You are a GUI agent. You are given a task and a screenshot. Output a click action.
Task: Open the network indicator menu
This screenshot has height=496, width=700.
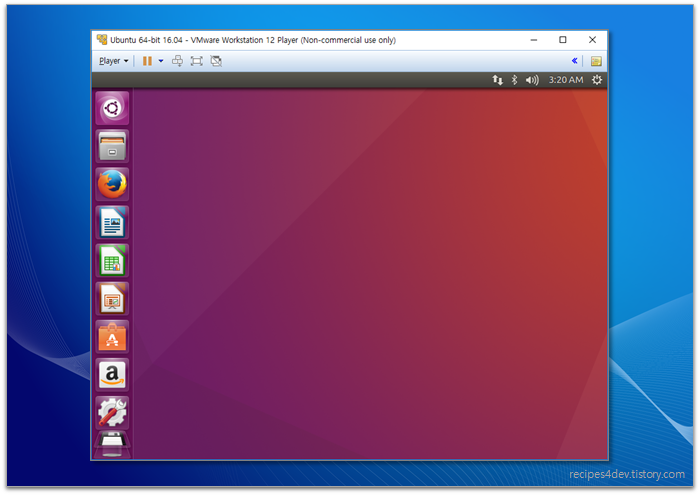[x=497, y=80]
